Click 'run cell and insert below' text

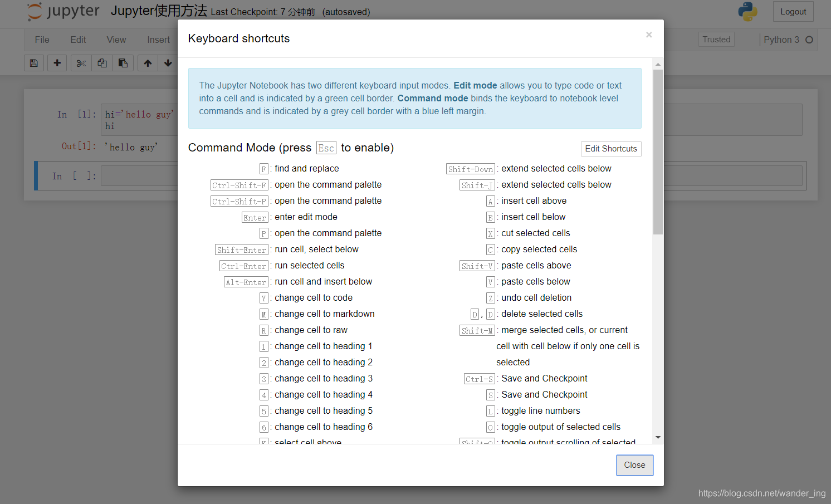click(323, 281)
